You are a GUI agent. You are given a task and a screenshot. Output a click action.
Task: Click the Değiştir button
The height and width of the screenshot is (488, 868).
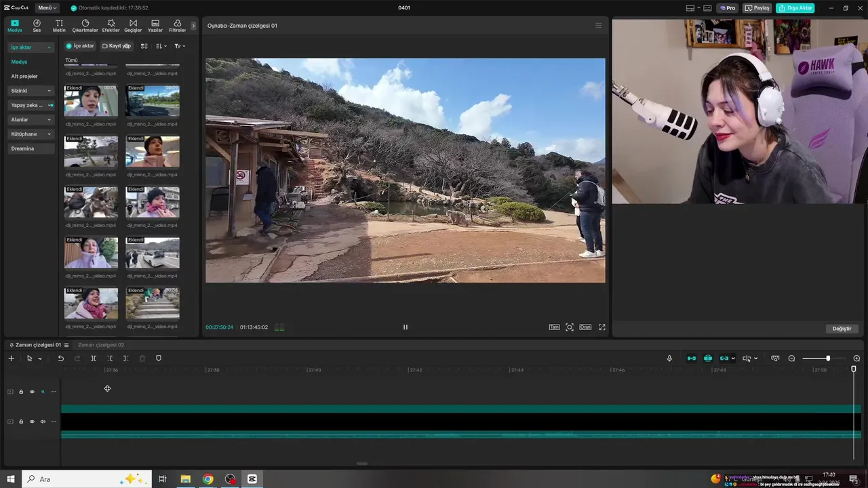842,329
